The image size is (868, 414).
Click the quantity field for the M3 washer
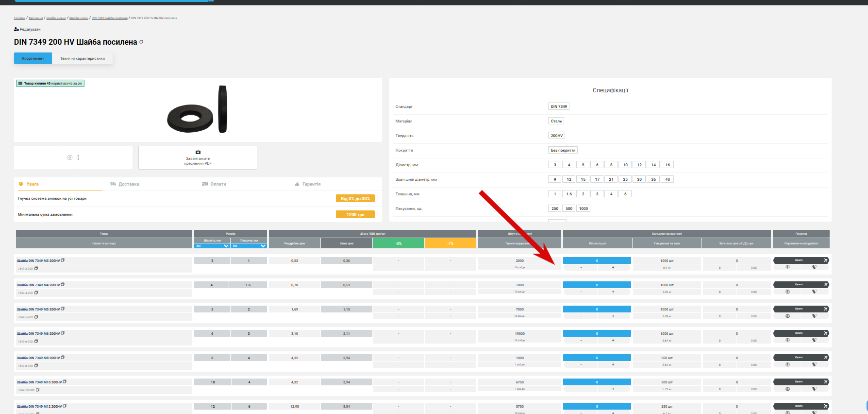pyautogui.click(x=597, y=260)
